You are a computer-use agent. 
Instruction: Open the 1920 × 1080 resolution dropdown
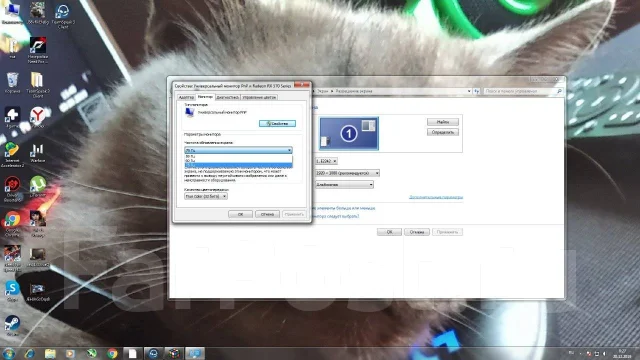point(347,173)
